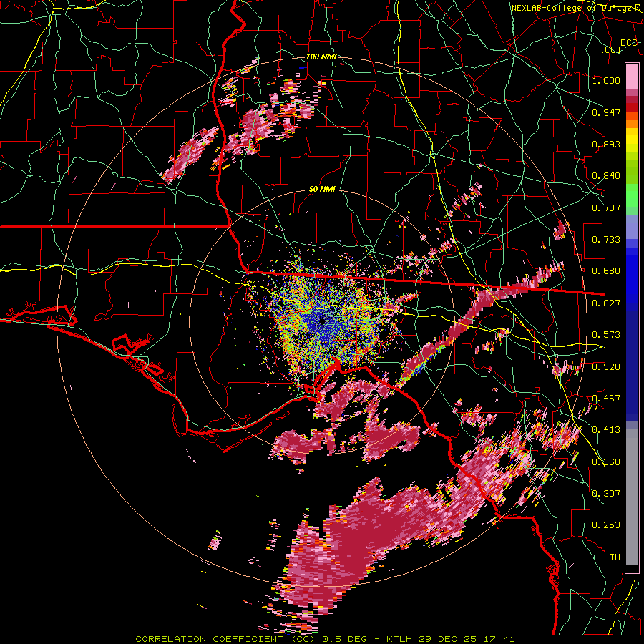Click the [CC] label above color bar
This screenshot has height=644, width=644.
point(611,50)
